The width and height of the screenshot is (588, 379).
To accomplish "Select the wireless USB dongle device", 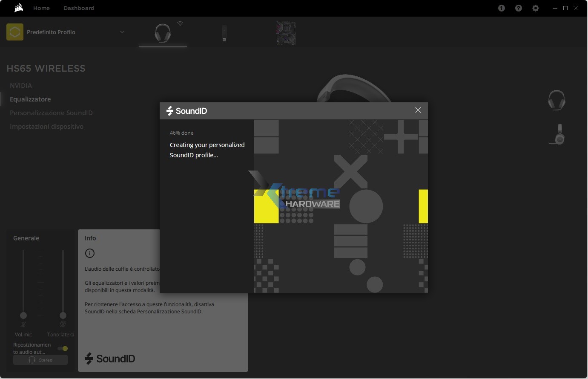I will point(224,33).
